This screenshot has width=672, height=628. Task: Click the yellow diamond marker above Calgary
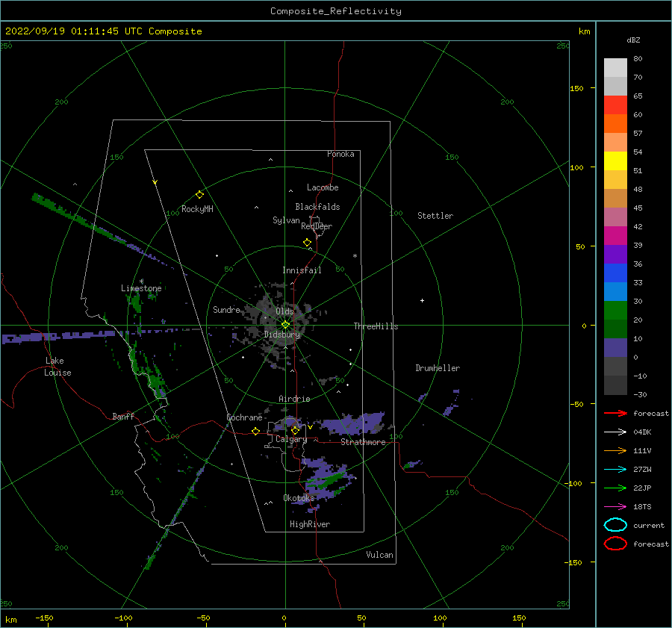295,430
